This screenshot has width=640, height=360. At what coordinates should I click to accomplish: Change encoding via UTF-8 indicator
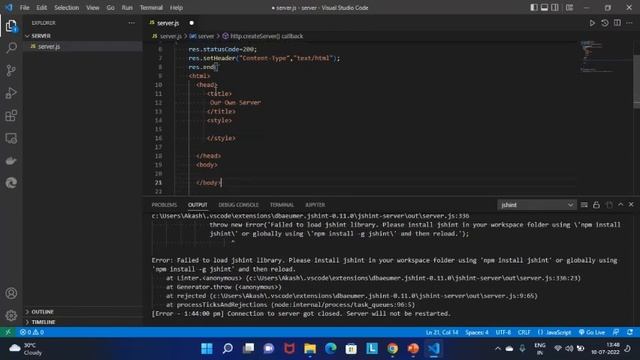[503, 332]
